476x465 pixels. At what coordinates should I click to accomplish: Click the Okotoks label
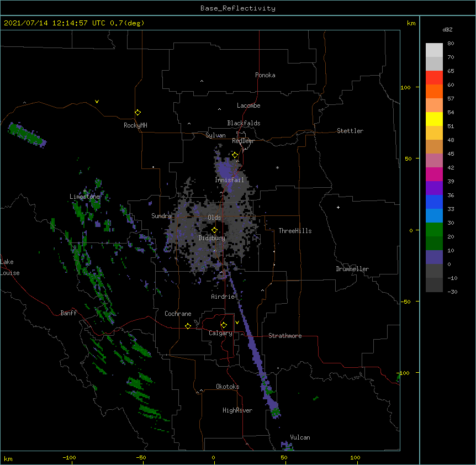click(x=228, y=387)
